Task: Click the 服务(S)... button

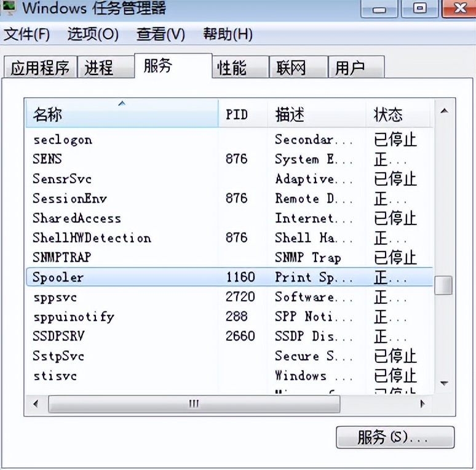Action: (x=395, y=437)
